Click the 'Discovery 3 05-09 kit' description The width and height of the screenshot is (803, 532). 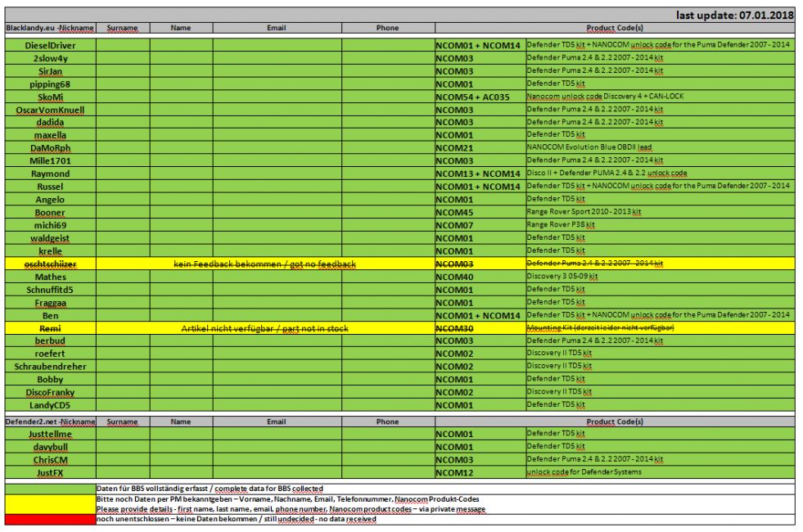(562, 276)
